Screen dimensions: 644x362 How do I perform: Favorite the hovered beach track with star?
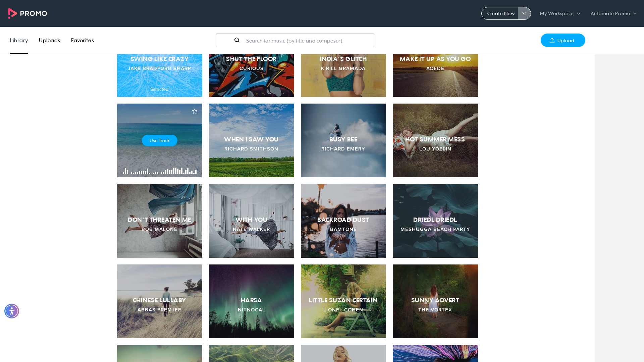coord(195,111)
